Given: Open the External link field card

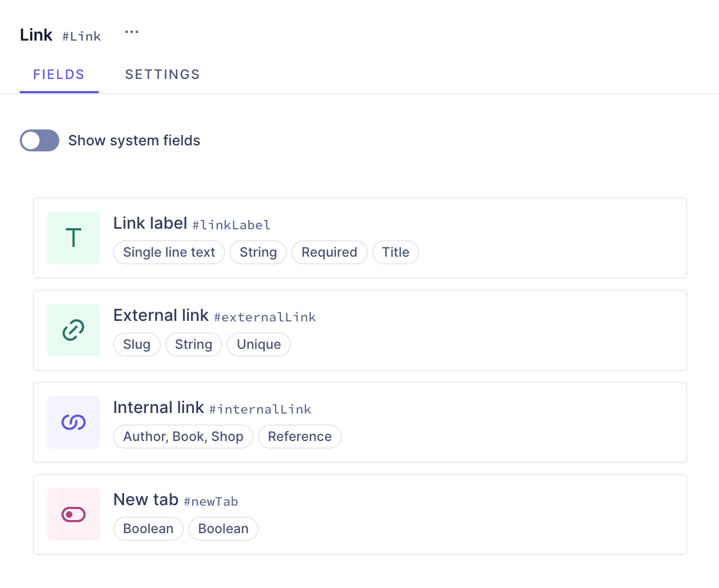Looking at the screenshot, I should coord(359,330).
